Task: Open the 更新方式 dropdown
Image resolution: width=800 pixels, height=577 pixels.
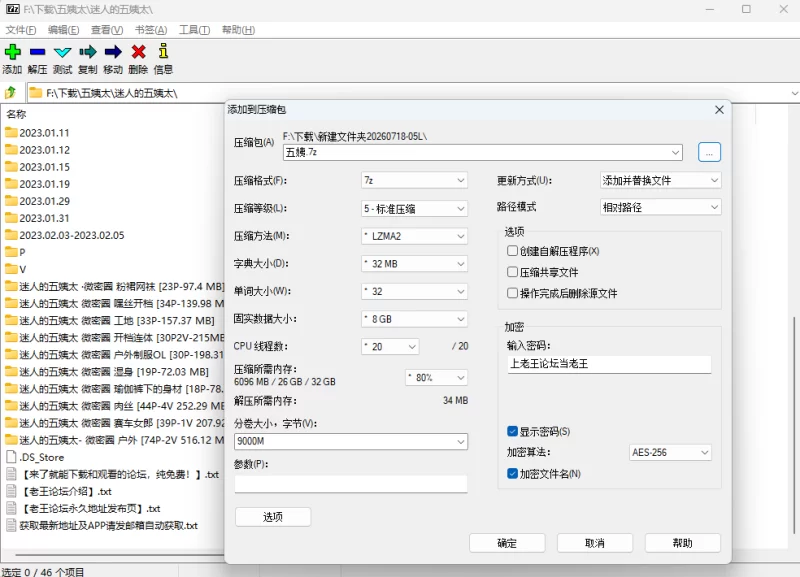Action: click(x=660, y=180)
